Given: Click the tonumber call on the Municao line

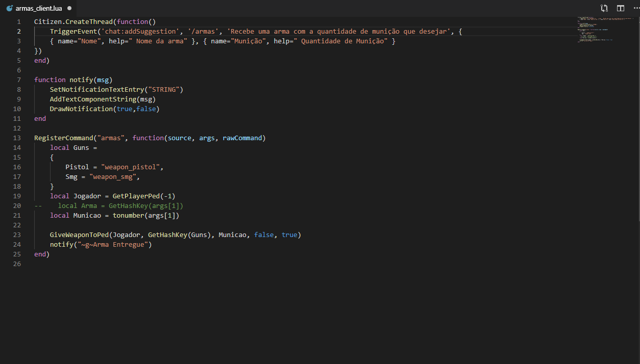Looking at the screenshot, I should pos(128,216).
